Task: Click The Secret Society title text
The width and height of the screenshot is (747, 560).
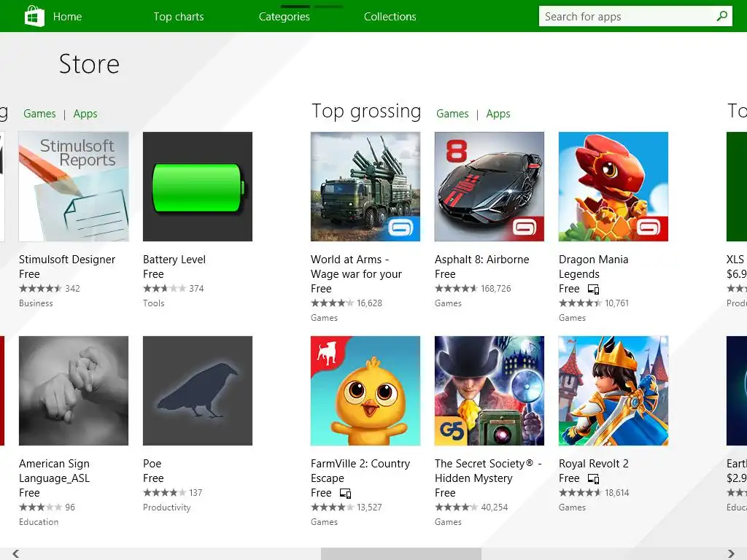Action: click(488, 471)
